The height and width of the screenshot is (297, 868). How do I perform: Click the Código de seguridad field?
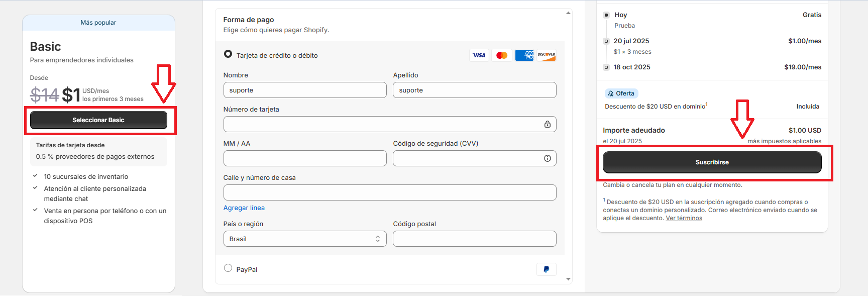click(x=475, y=158)
